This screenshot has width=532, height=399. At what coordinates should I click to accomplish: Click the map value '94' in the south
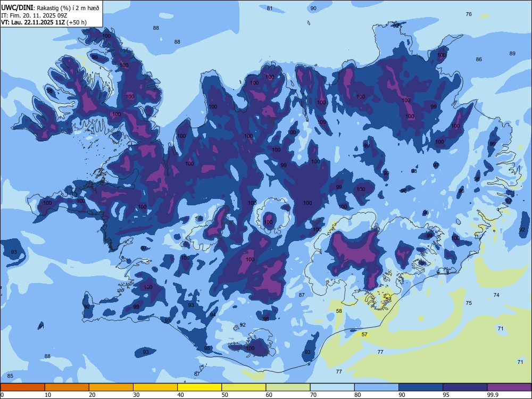(x=213, y=315)
